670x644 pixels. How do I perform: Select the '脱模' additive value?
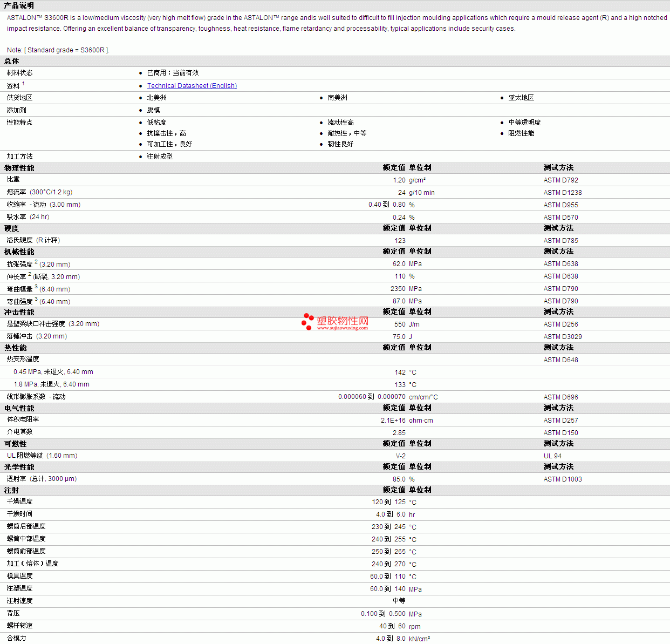click(154, 110)
